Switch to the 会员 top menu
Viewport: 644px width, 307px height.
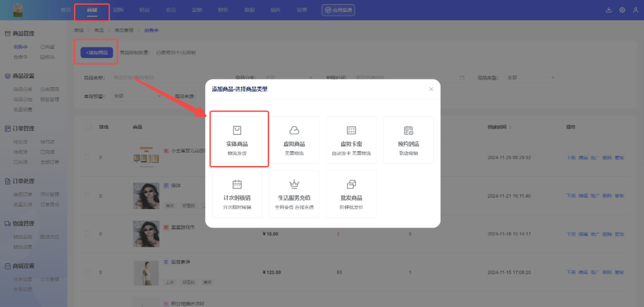(170, 10)
